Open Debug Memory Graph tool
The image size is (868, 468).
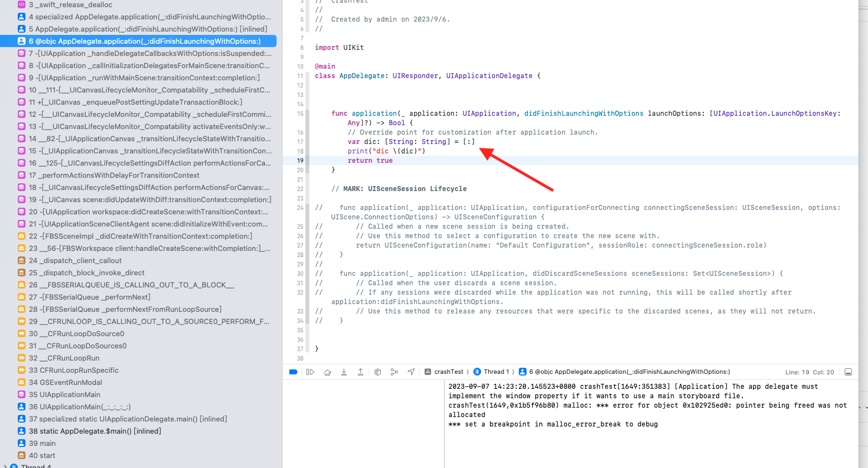(394, 372)
